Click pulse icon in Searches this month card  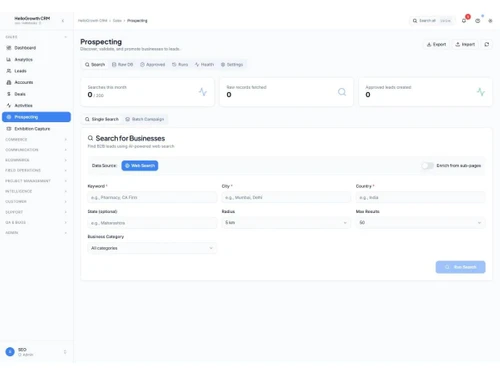pyautogui.click(x=203, y=92)
